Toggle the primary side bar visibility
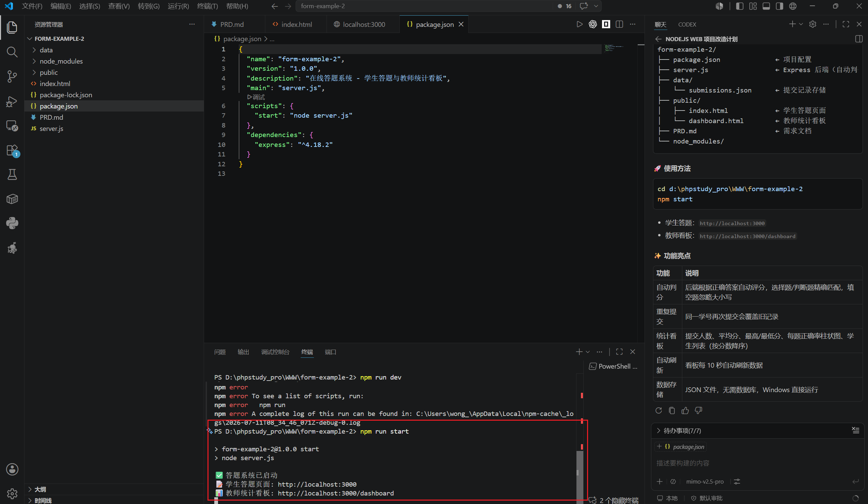868x504 pixels. (739, 6)
